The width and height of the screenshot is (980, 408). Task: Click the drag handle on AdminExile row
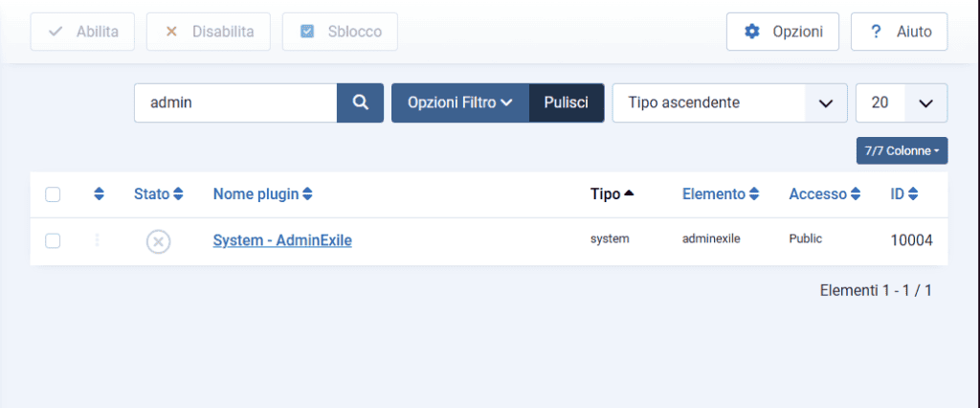(98, 240)
